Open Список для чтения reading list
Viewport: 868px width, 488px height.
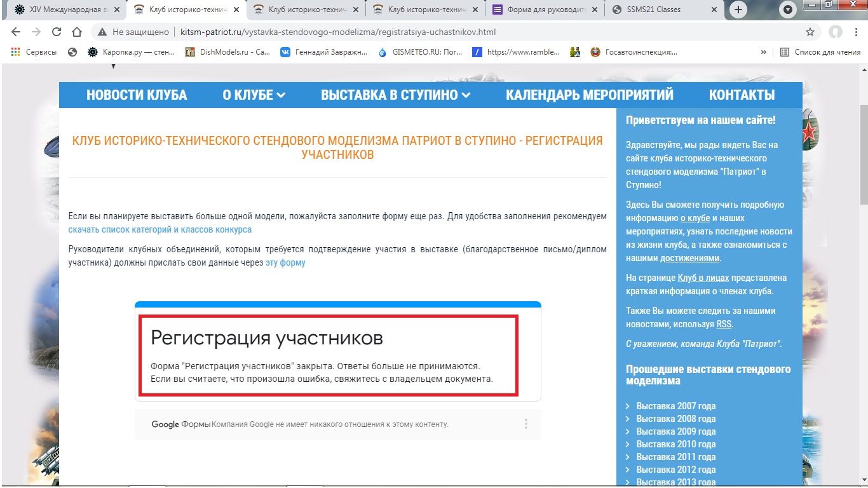coord(820,52)
